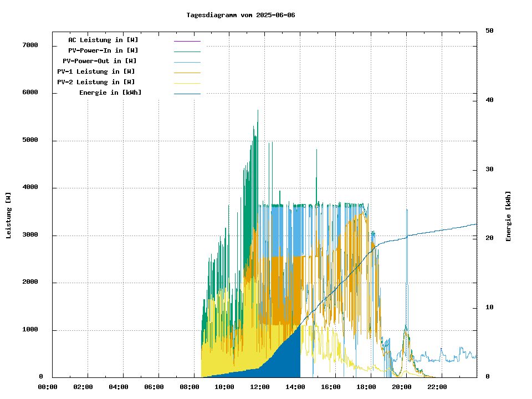The image size is (532, 399).
Task: Click the light blue PV-Power-Out line sample
Action: point(187,62)
